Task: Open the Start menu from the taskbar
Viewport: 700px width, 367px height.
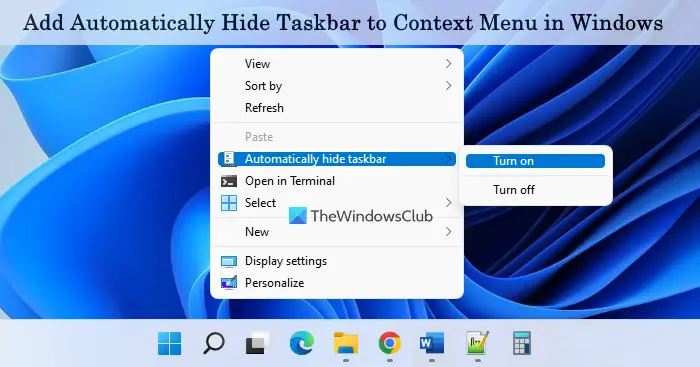Action: [169, 343]
